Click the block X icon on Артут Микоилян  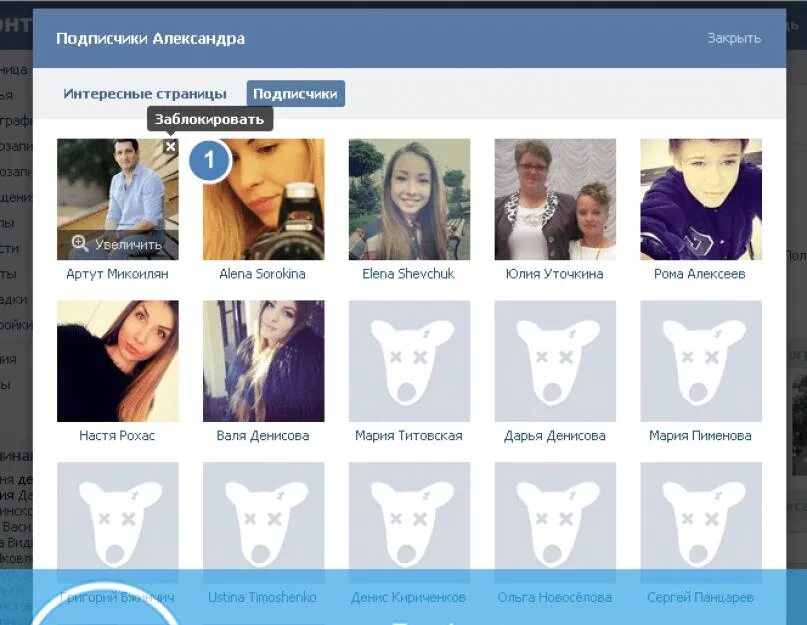(171, 147)
